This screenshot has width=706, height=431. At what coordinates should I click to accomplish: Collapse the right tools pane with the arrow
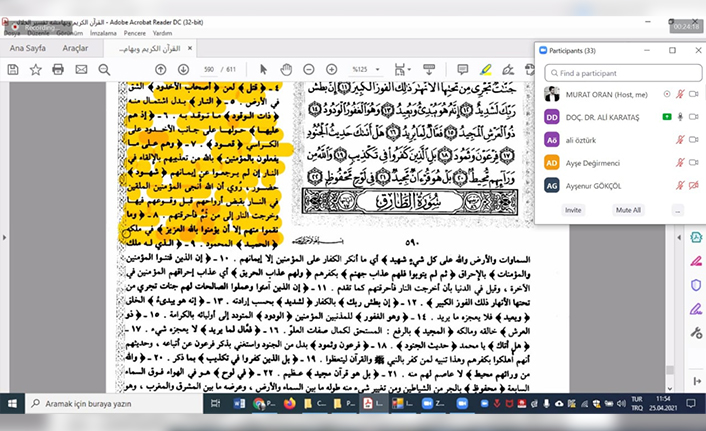tap(679, 237)
